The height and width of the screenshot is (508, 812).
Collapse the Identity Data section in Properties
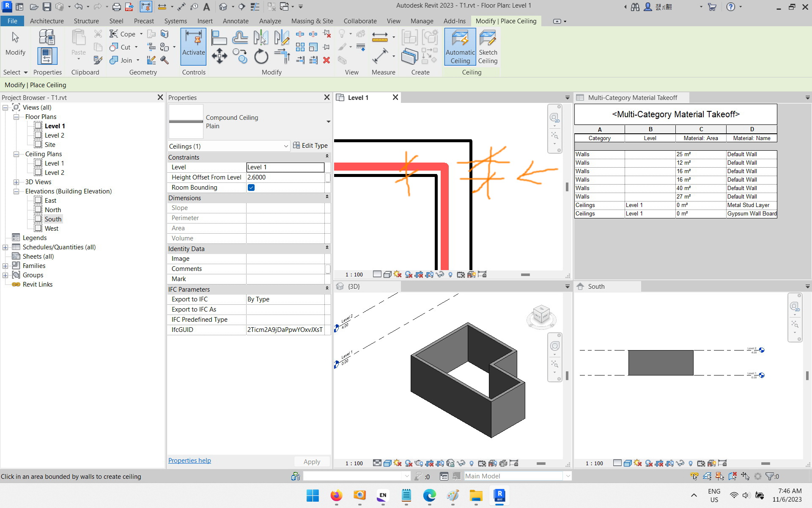(x=327, y=248)
